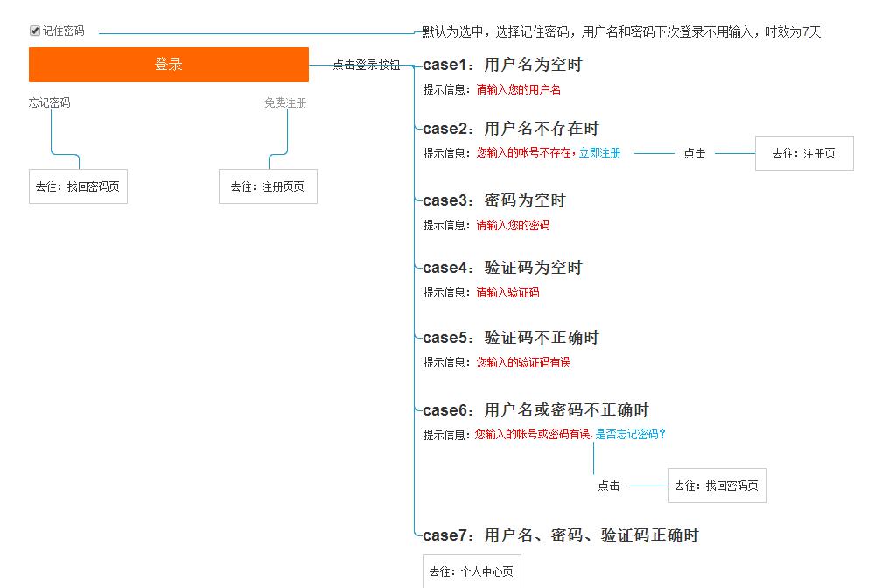Click the case3 密码为空时 heading
Viewport: 875px width, 588px height.
coord(494,200)
